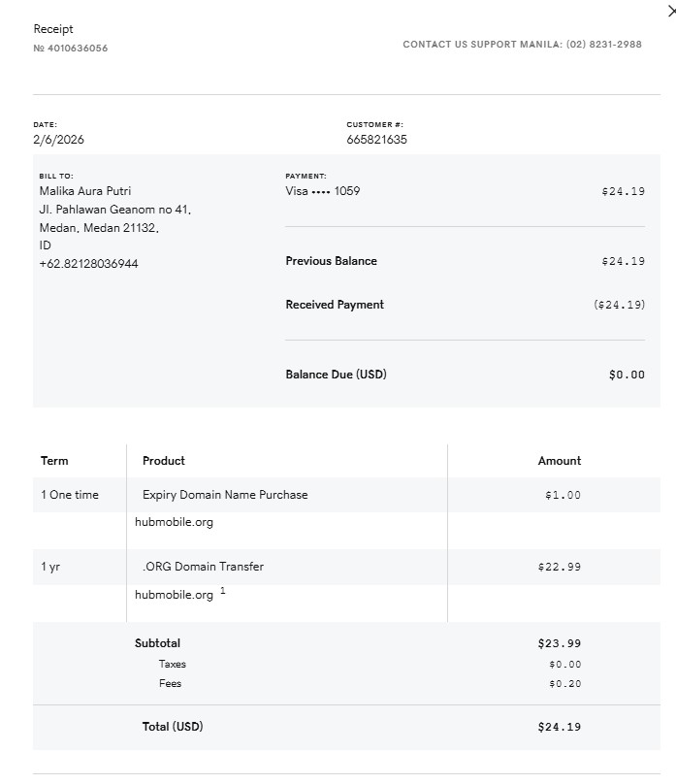Click the Previous Balance row label

tap(331, 261)
